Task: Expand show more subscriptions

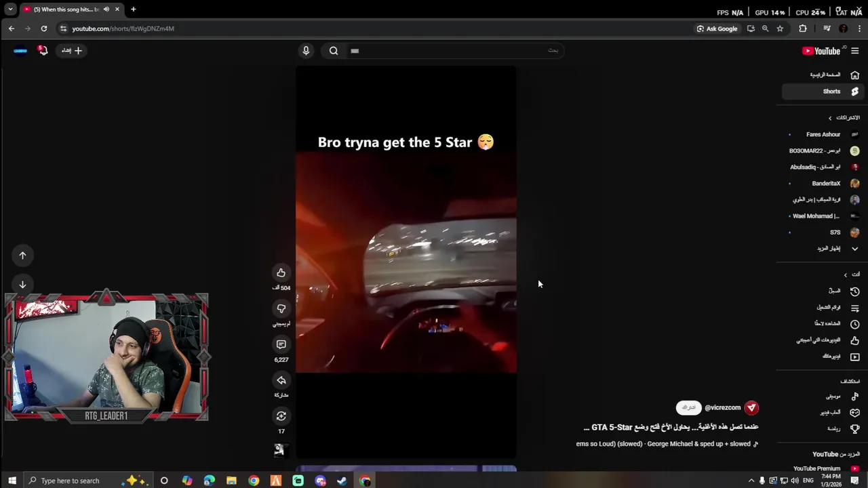Action: coord(821,249)
